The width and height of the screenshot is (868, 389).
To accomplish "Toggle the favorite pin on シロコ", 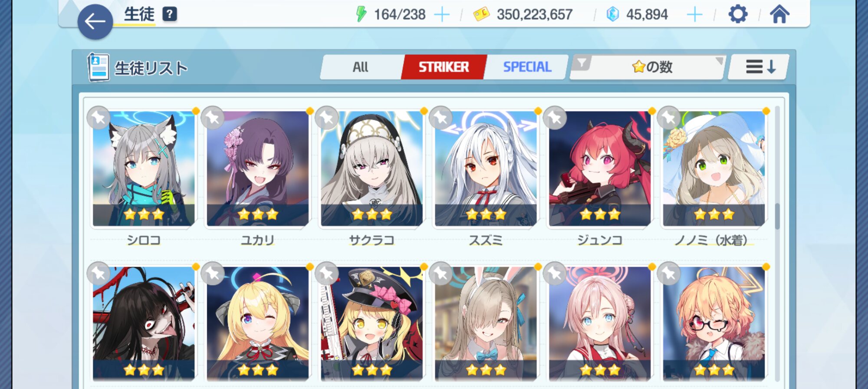I will point(99,118).
